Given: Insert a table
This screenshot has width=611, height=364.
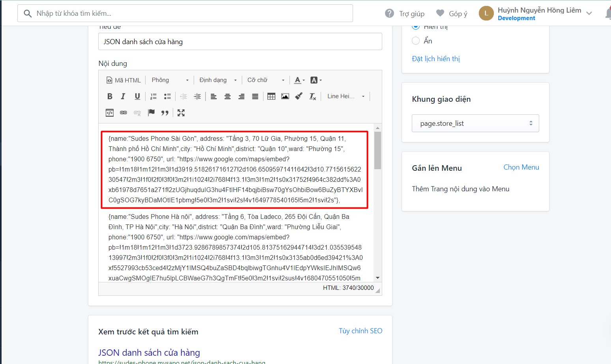Looking at the screenshot, I should 271,96.
